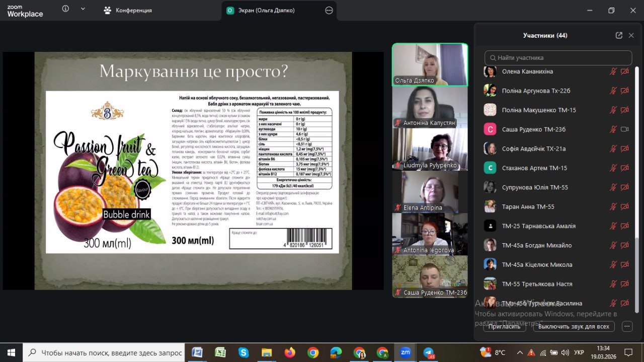Open the more options button in participants footer
This screenshot has height=362, width=644.
[x=627, y=326]
